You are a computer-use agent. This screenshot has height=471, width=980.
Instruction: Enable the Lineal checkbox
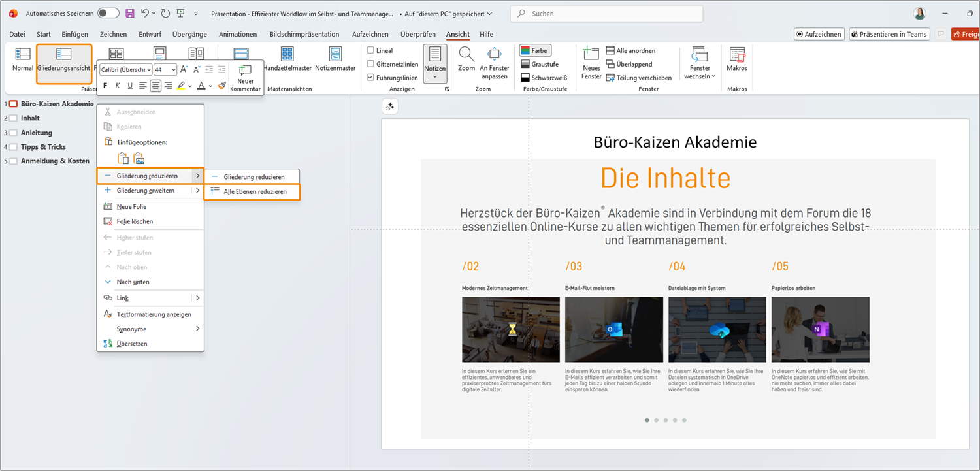coord(370,50)
